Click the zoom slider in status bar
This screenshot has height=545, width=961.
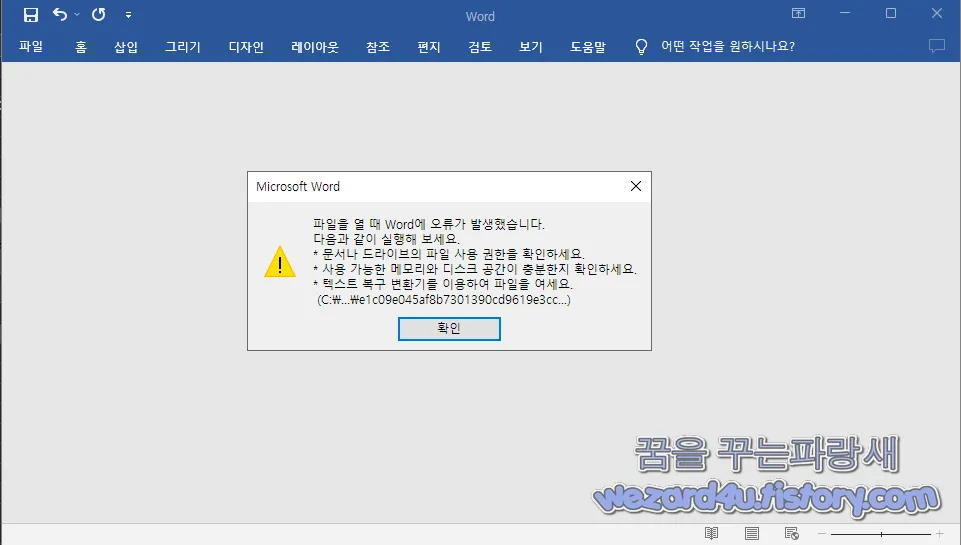click(881, 535)
